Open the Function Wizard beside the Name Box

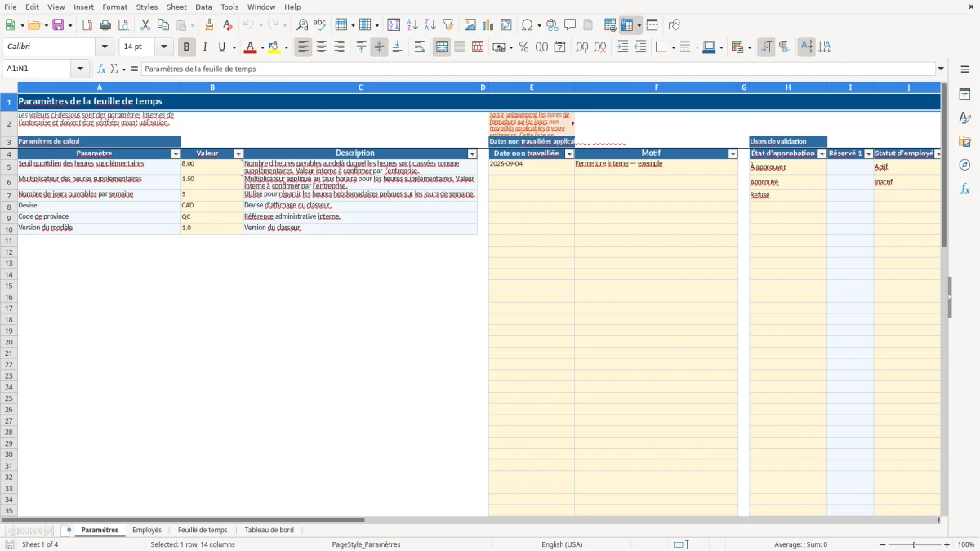(x=101, y=69)
